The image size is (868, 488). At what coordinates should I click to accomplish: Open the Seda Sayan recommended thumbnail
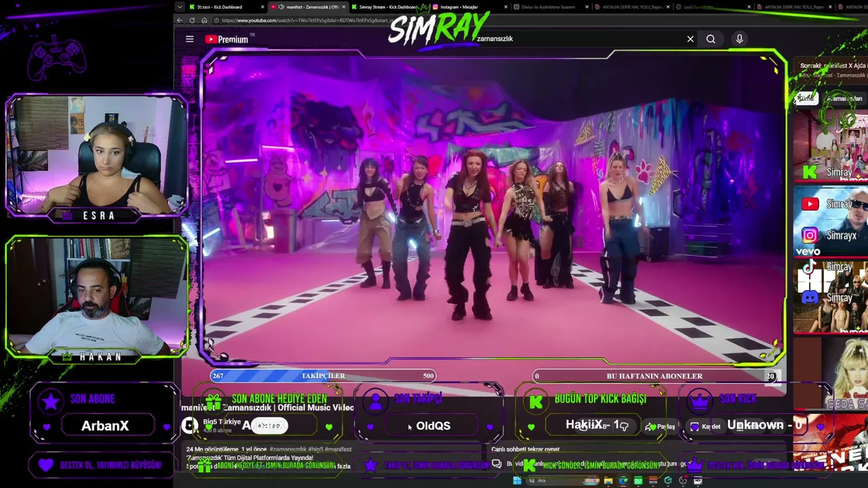tap(831, 373)
